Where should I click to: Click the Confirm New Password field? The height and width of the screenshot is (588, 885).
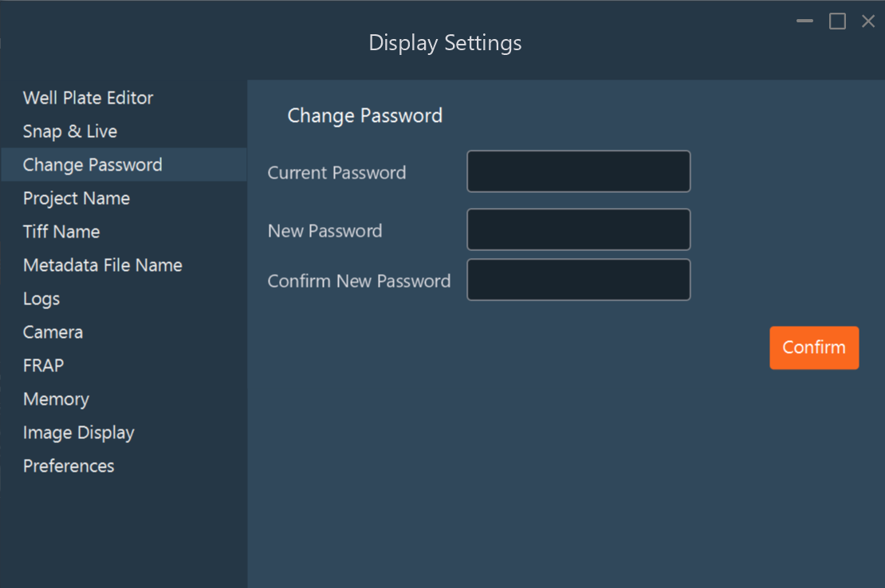click(578, 280)
